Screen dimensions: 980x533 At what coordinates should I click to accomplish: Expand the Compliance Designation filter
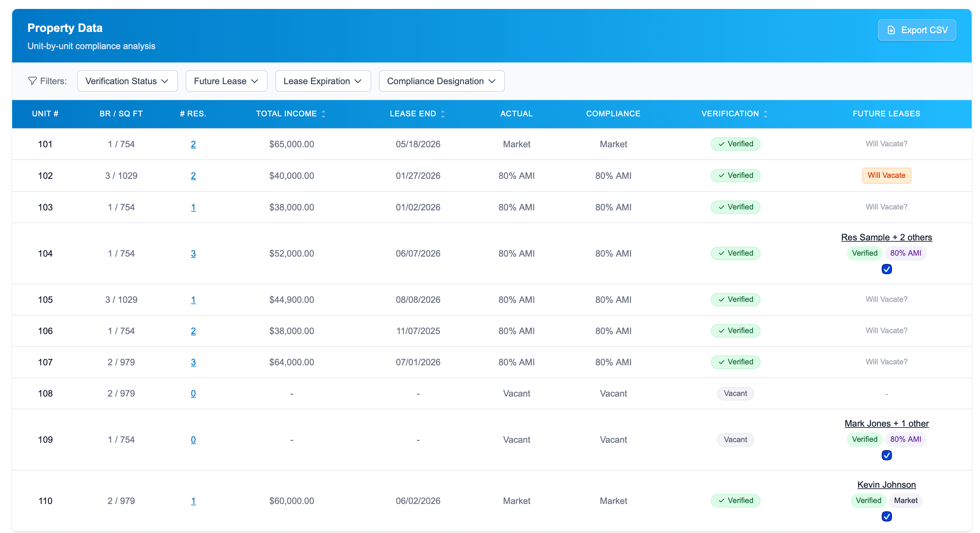[442, 81]
